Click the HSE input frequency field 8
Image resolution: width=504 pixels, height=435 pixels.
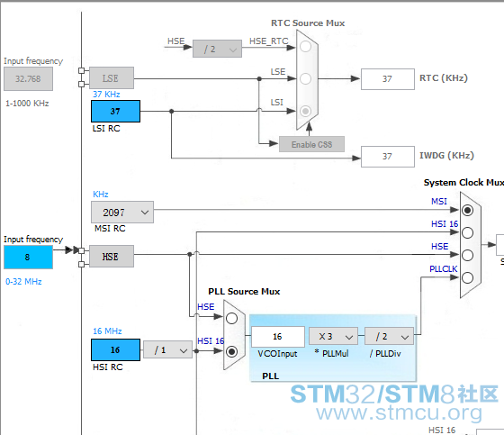28,257
